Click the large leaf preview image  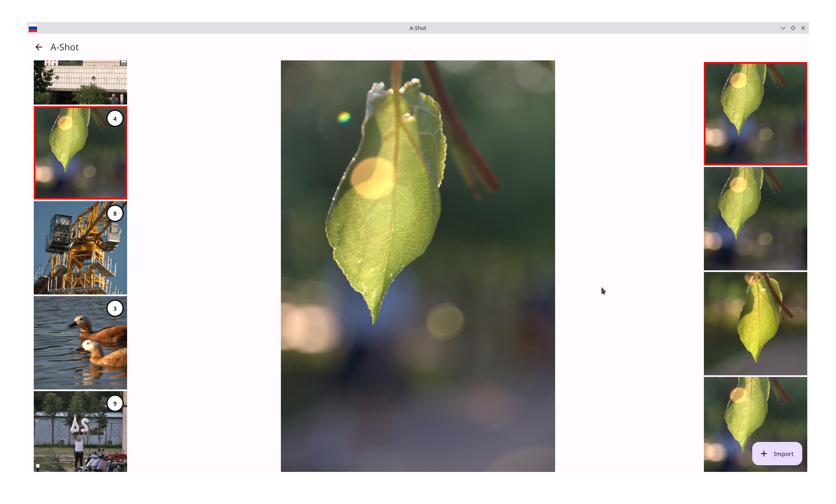click(418, 266)
